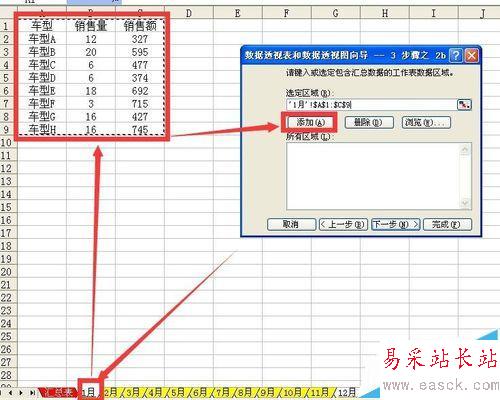
Task: Switch to the 6月 sheet tab
Action: coord(200,392)
